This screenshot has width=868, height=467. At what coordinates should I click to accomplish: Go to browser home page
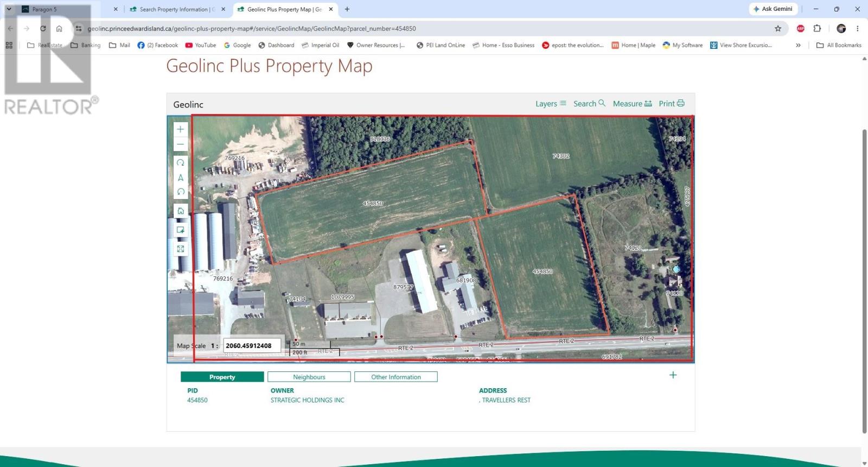coord(59,28)
